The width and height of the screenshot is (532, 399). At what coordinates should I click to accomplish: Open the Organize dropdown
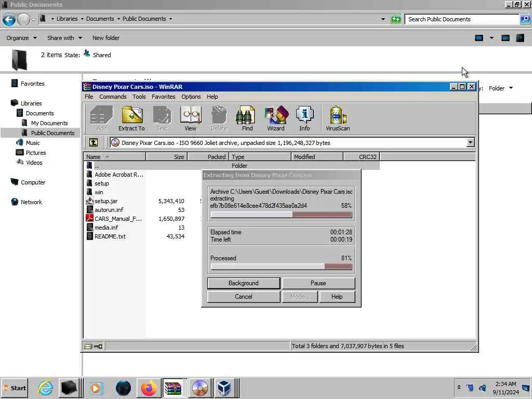point(21,38)
